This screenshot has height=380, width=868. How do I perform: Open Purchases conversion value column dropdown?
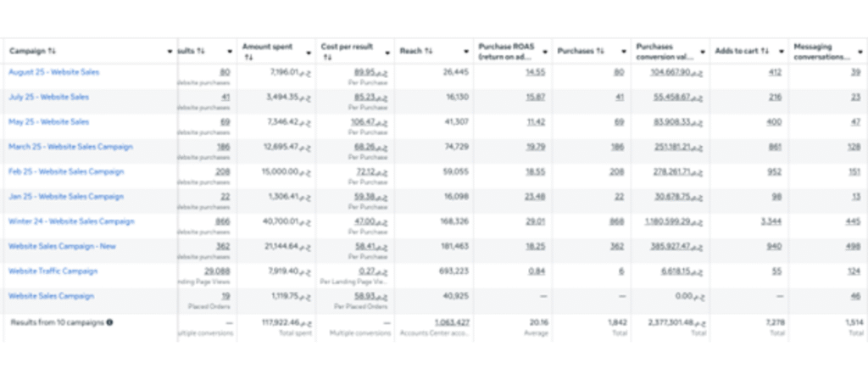(x=703, y=52)
